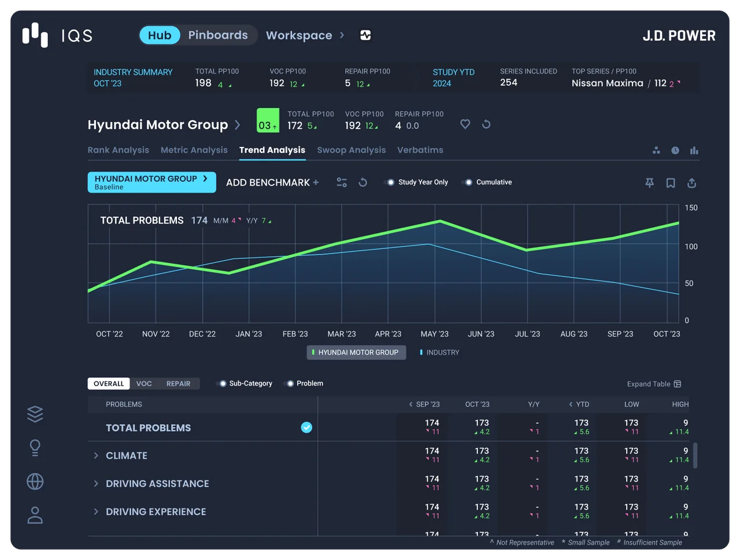Click the table vertical scrollbar
This screenshot has height=560, width=740.
tap(695, 455)
